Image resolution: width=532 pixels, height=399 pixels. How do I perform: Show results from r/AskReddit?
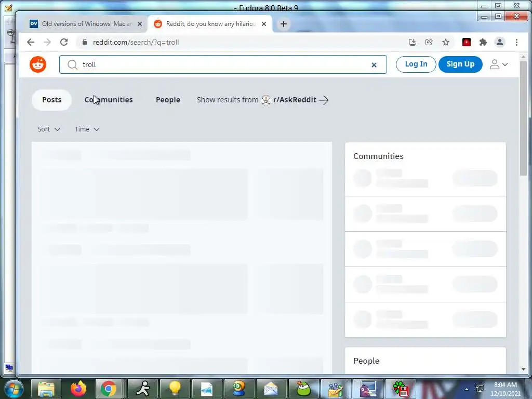(262, 100)
